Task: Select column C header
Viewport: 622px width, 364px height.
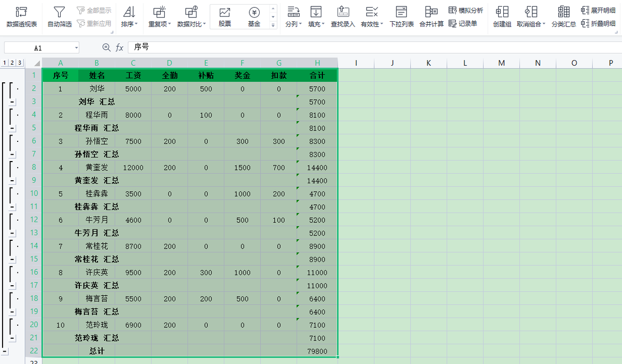Action: click(x=133, y=63)
